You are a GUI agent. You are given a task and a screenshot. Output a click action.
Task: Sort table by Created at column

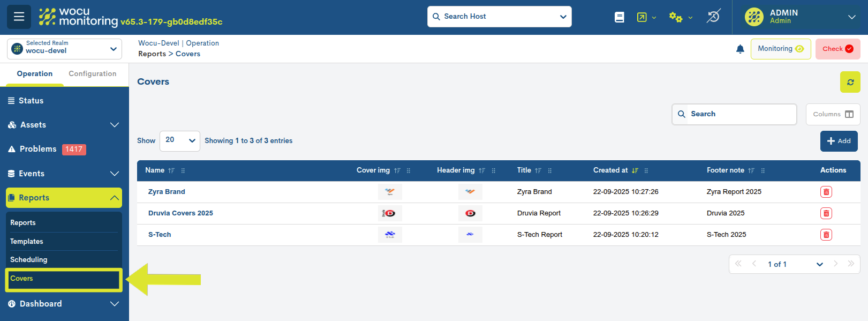tap(610, 170)
